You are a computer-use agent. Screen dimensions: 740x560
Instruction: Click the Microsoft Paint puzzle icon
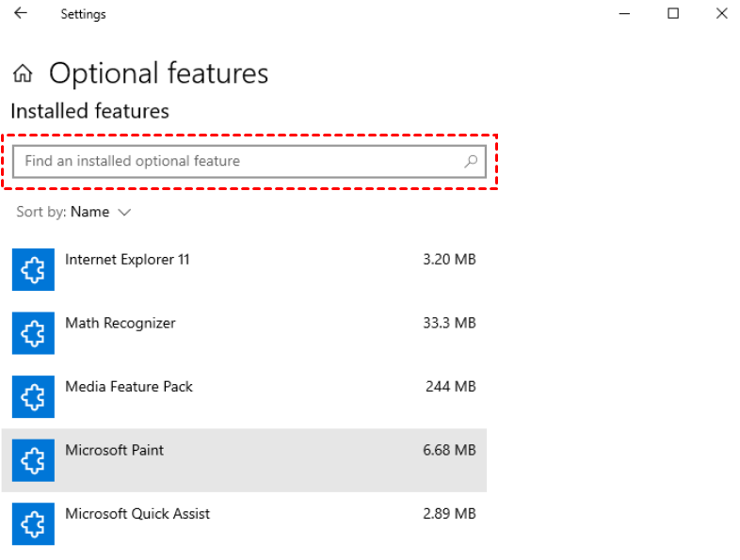(33, 460)
